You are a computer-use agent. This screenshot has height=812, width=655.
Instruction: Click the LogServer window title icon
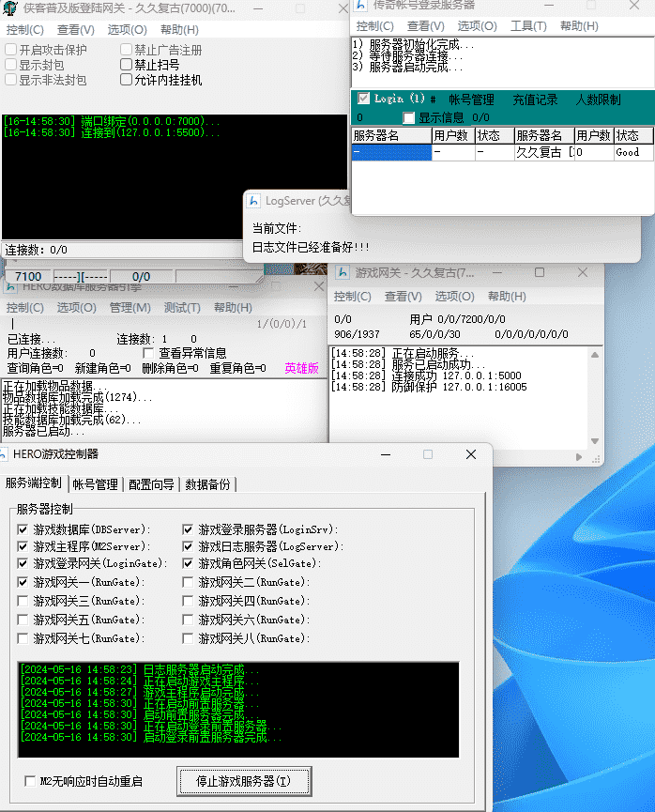click(253, 201)
